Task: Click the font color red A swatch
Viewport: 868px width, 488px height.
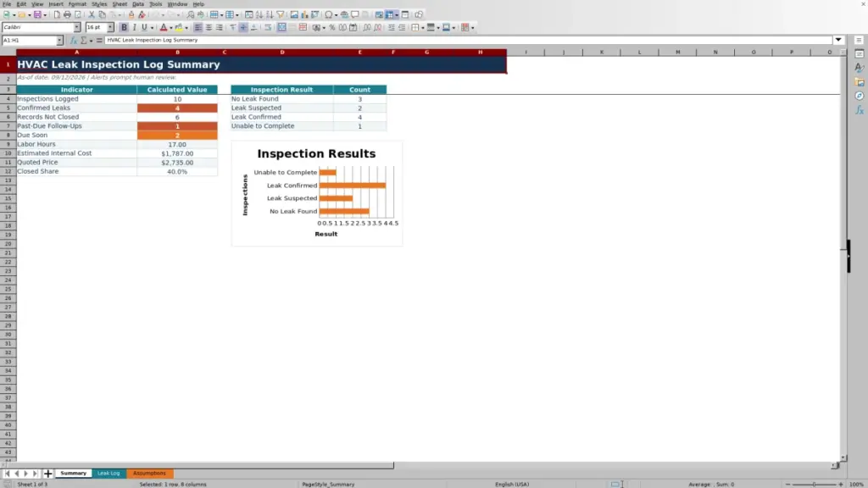Action: pyautogui.click(x=164, y=27)
